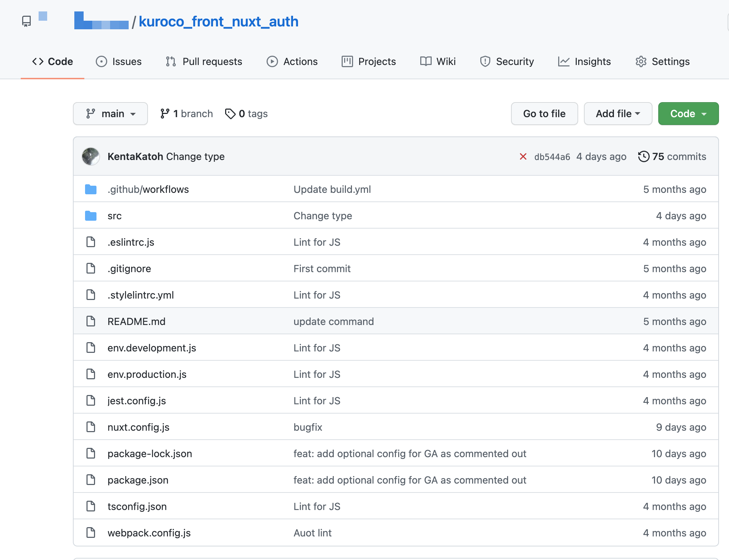Screen dimensions: 729x560
Task: Click KentaKatoh's avatar picture
Action: pyautogui.click(x=91, y=156)
